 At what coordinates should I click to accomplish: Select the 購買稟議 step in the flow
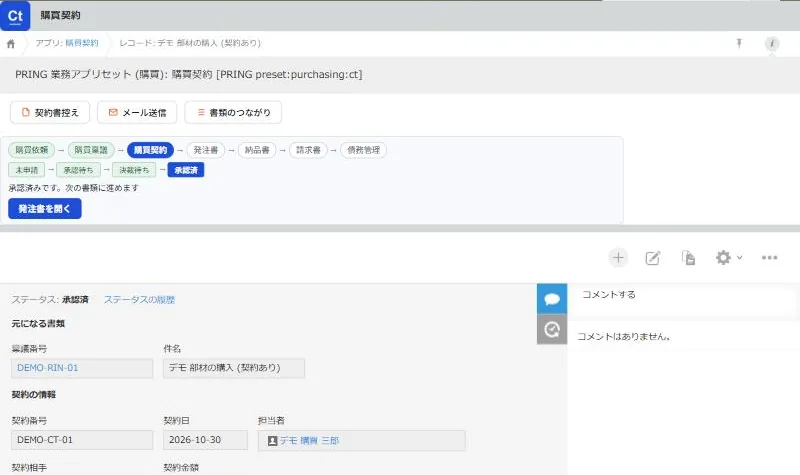[91, 150]
